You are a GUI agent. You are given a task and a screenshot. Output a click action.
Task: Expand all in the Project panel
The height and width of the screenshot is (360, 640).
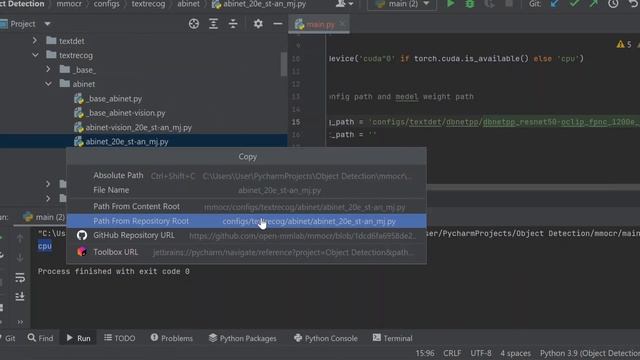(x=213, y=24)
